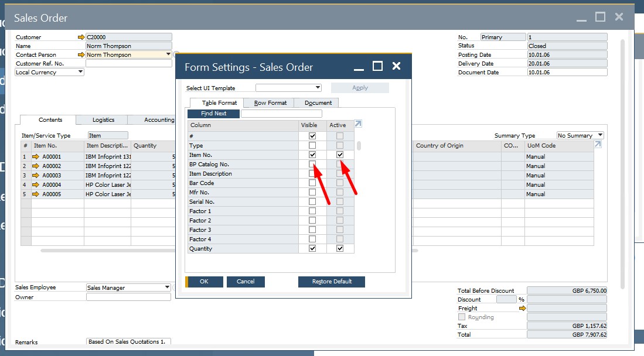
Task: Click the Find Next button
Action: [x=213, y=114]
